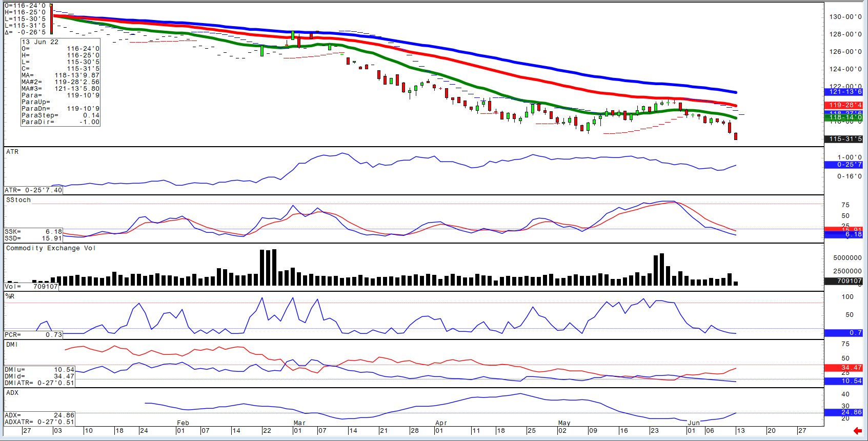Click the MA#2= 119-28'2.56 row

point(60,82)
